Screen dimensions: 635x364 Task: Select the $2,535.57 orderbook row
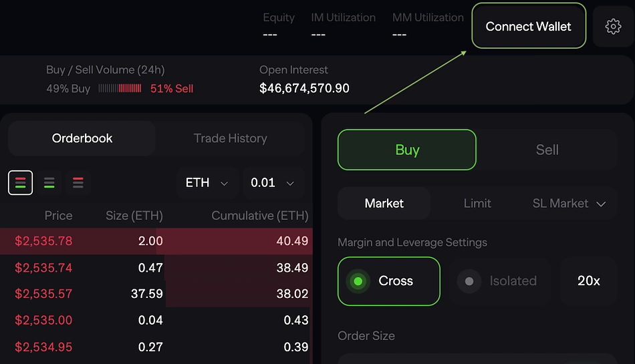(156, 294)
